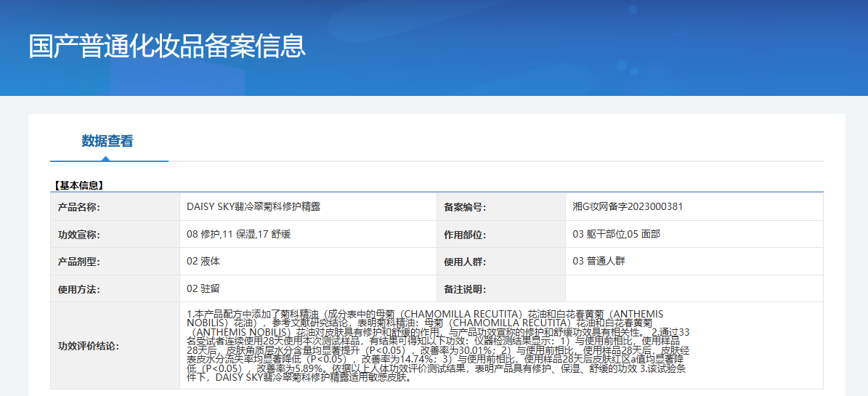Select the product name DAISY SKY翡冷翠菊科修护精露

coord(253,206)
